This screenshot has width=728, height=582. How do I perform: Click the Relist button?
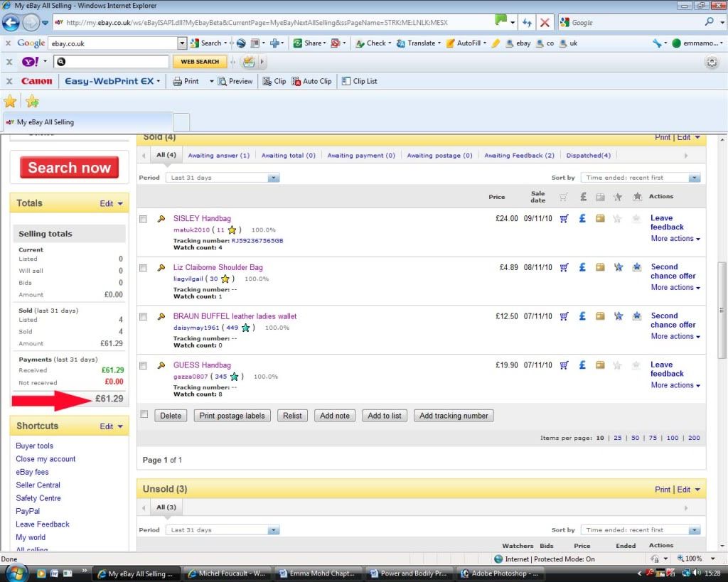pos(292,416)
